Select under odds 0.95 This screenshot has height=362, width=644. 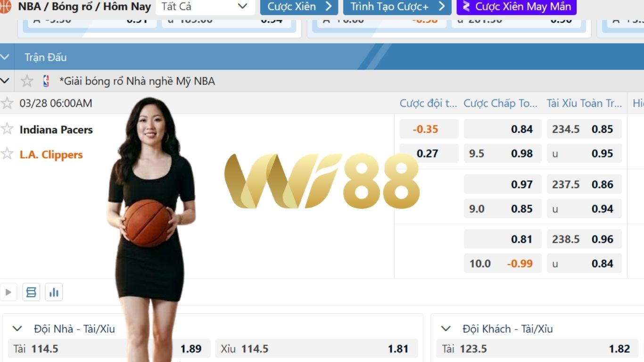584,153
